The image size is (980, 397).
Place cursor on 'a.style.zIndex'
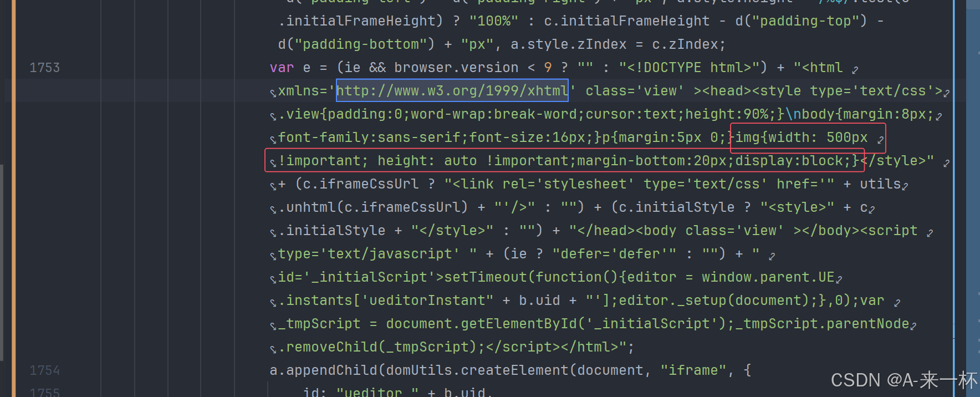click(569, 44)
